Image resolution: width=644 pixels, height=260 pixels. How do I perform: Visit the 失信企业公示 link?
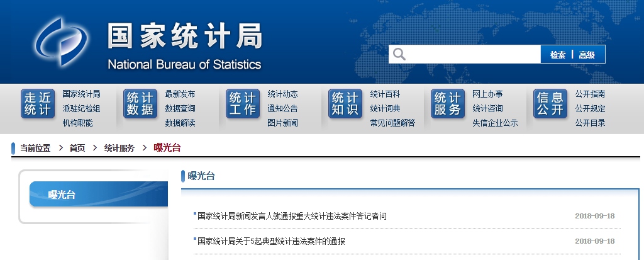click(x=495, y=123)
